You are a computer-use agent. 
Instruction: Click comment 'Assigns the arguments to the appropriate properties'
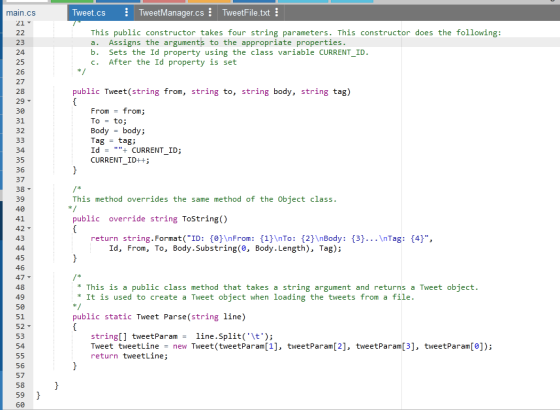[x=227, y=42]
